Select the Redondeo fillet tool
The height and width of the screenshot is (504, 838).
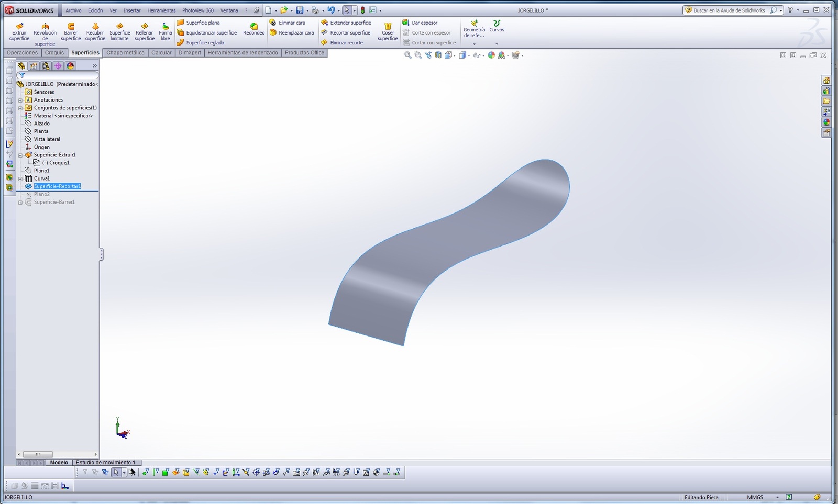[x=253, y=29]
